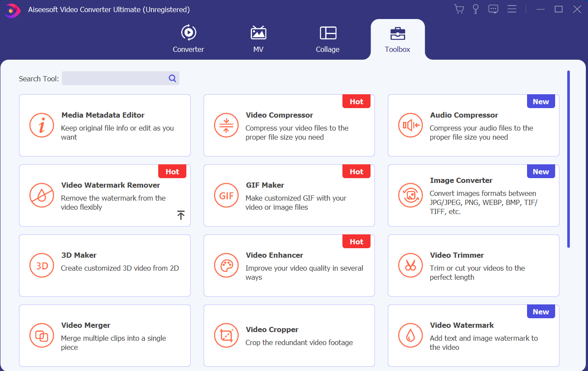Switch to the Collage tab
The width and height of the screenshot is (588, 371).
[328, 39]
